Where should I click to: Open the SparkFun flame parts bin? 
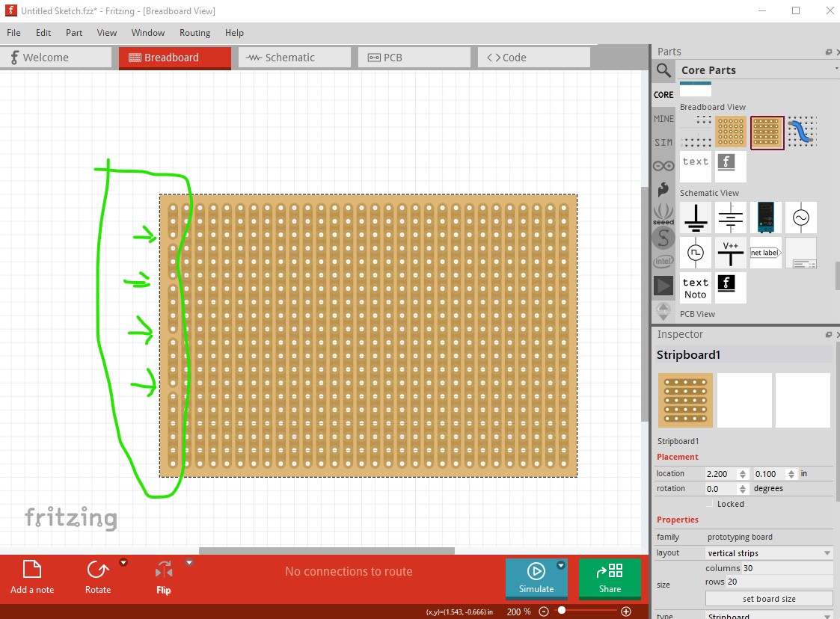tap(663, 190)
